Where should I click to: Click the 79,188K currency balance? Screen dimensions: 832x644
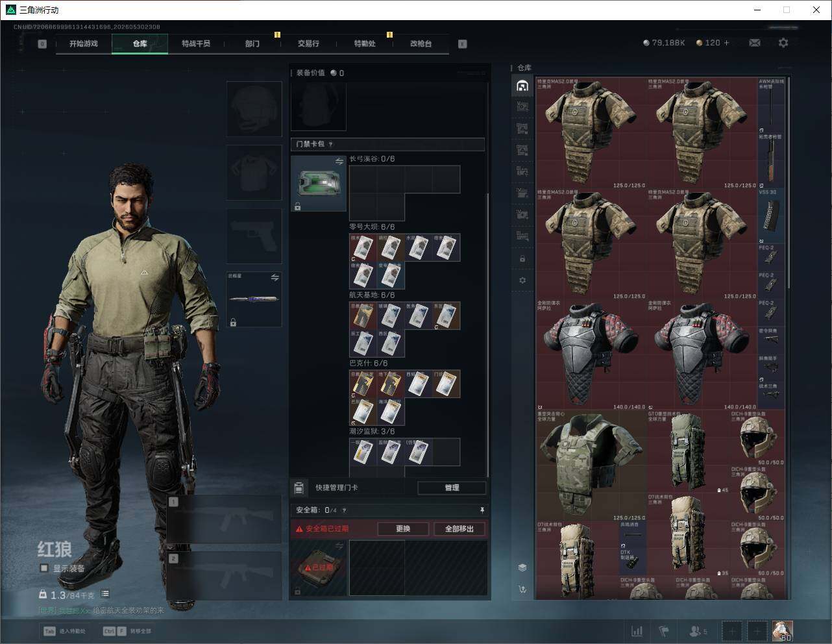664,43
